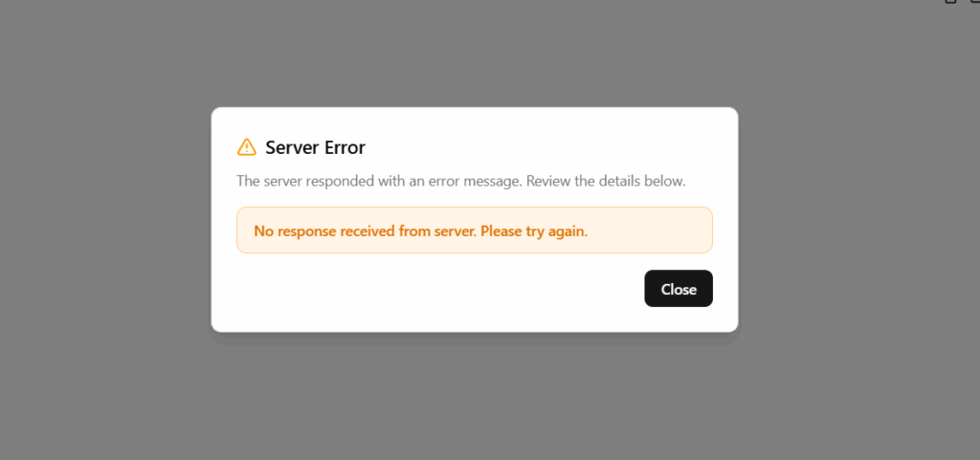Viewport: 980px width, 460px height.
Task: Click the server responded description text
Action: tap(461, 182)
